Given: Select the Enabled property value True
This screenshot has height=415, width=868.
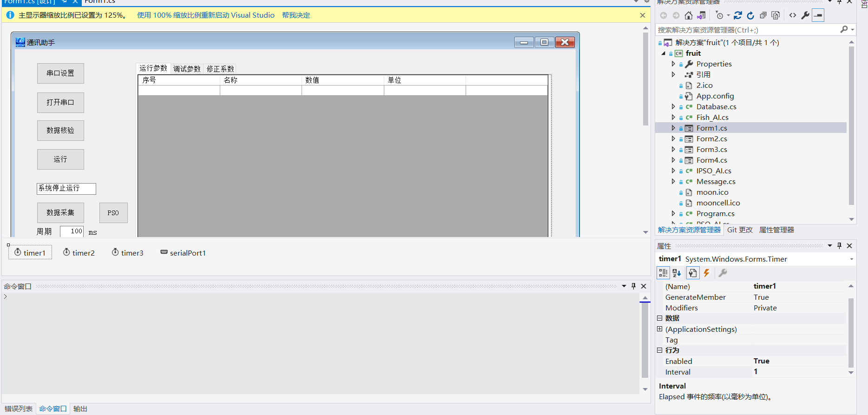Looking at the screenshot, I should (799, 361).
